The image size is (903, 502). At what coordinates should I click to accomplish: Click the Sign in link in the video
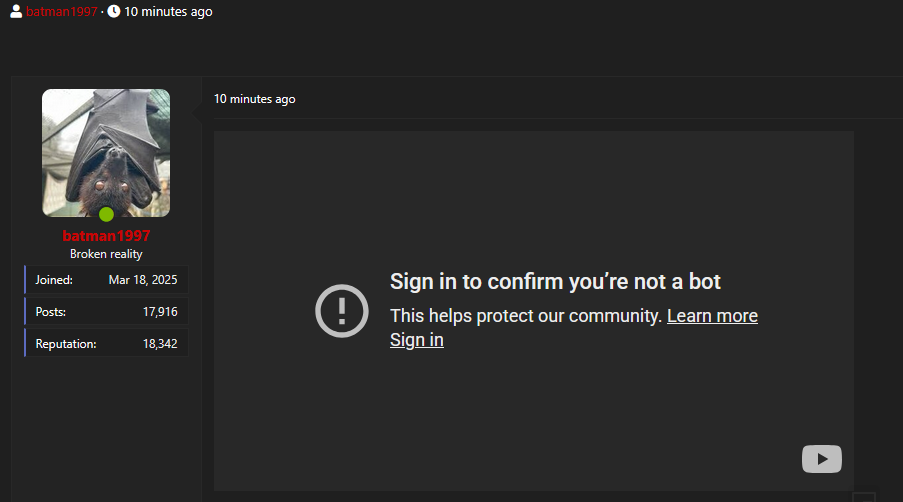[416, 340]
